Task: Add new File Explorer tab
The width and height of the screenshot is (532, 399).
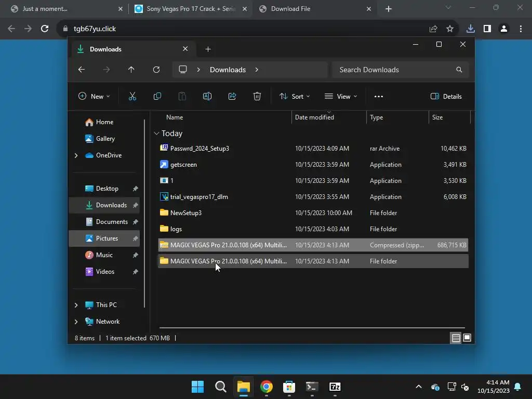Action: click(x=208, y=49)
